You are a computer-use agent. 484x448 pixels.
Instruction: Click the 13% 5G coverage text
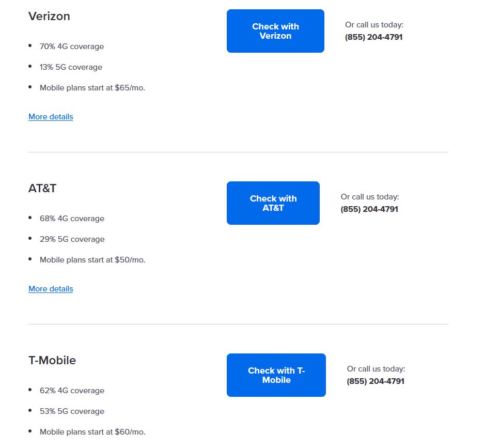(x=71, y=67)
